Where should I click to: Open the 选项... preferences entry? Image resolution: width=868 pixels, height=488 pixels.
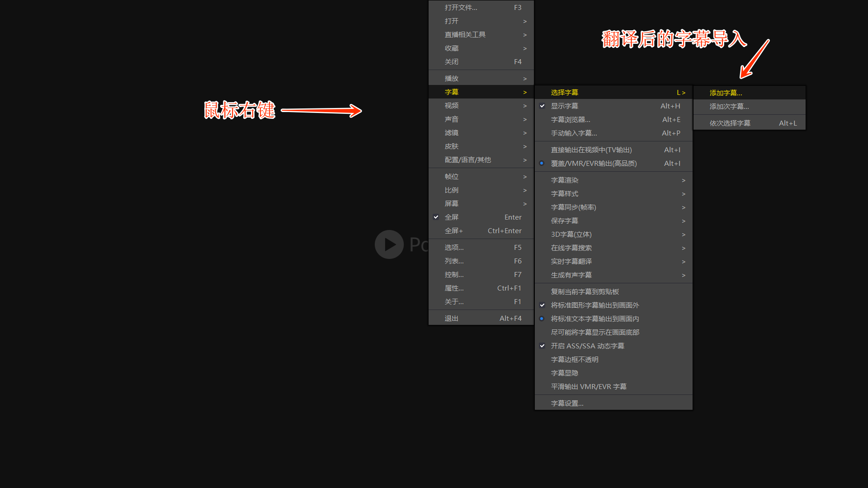pos(454,248)
